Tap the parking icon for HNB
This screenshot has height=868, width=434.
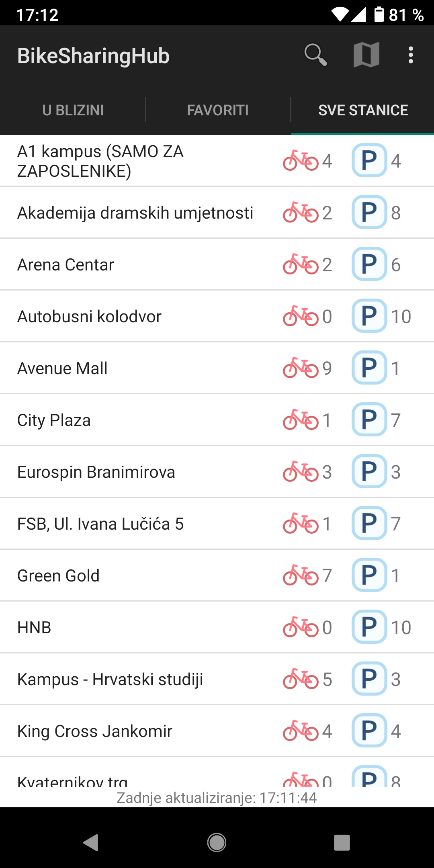369,627
